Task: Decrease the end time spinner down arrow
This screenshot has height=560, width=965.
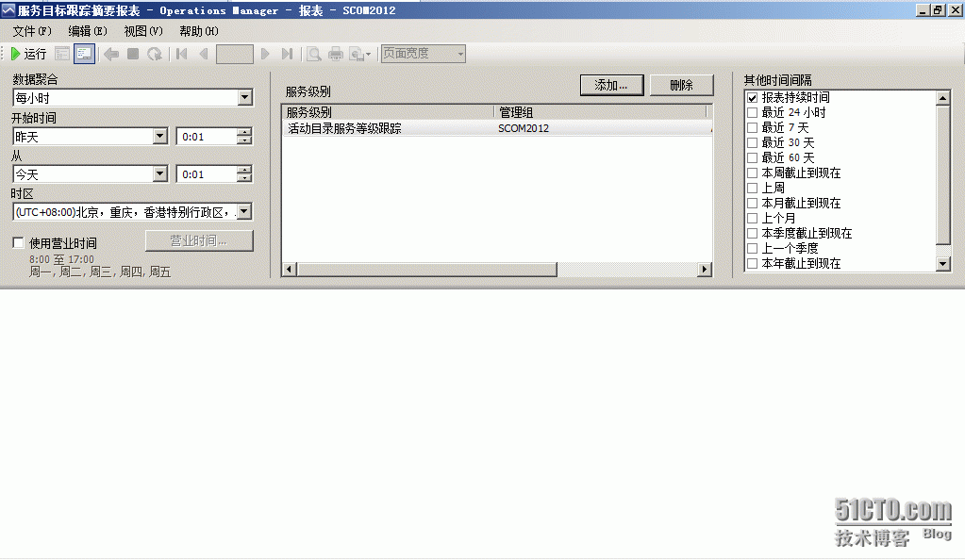Action: click(x=244, y=178)
